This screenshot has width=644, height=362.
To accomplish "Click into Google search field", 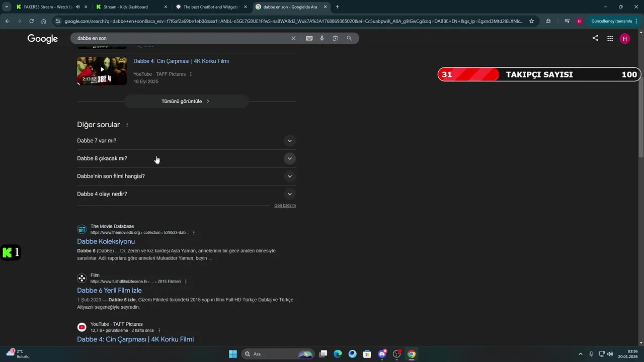I will point(181,38).
